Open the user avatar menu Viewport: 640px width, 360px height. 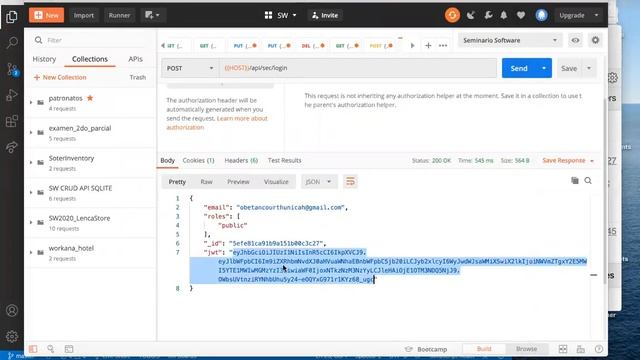click(x=541, y=15)
